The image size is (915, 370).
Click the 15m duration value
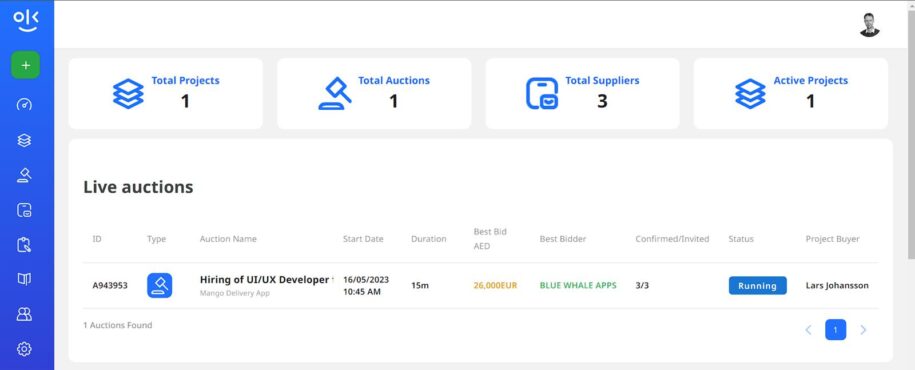420,285
